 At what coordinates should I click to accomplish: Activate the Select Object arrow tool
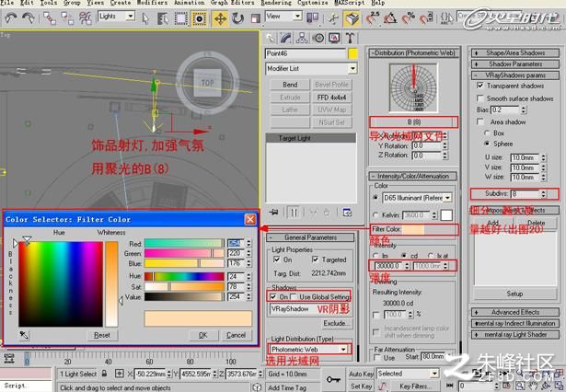[145, 18]
